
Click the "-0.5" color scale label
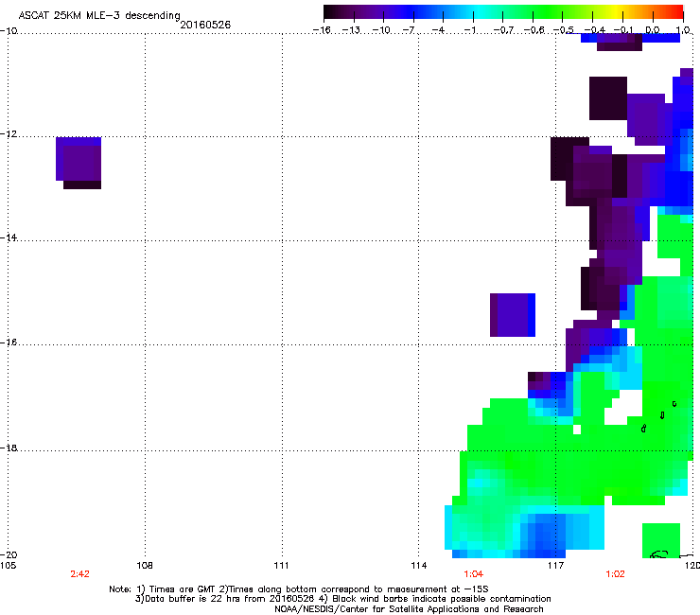pyautogui.click(x=564, y=30)
